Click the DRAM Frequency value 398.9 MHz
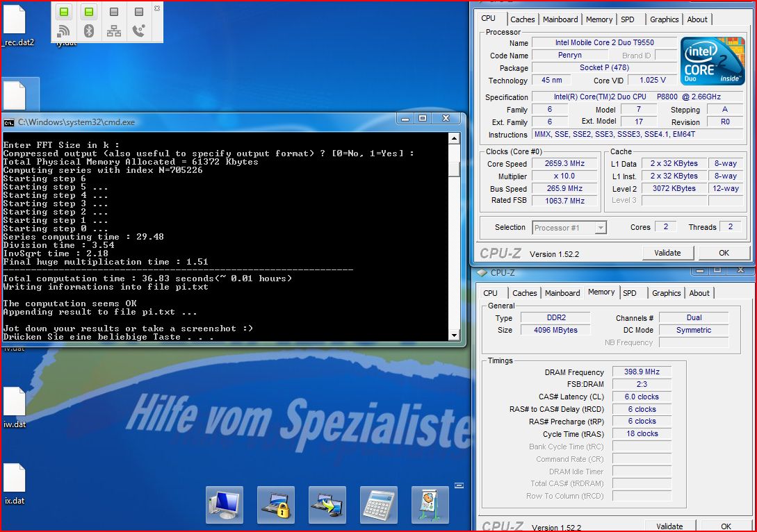Image resolution: width=757 pixels, height=532 pixels. (x=642, y=372)
